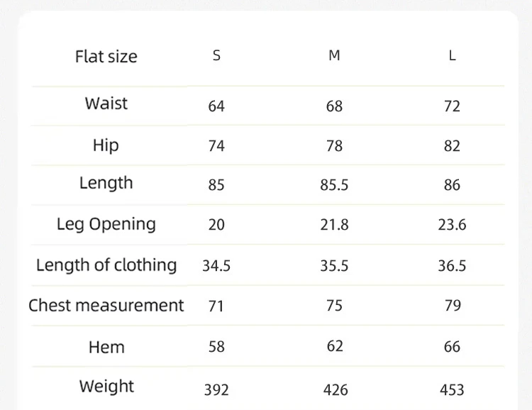The width and height of the screenshot is (532, 410).
Task: Click the Leg Opening row label
Action: 106,225
